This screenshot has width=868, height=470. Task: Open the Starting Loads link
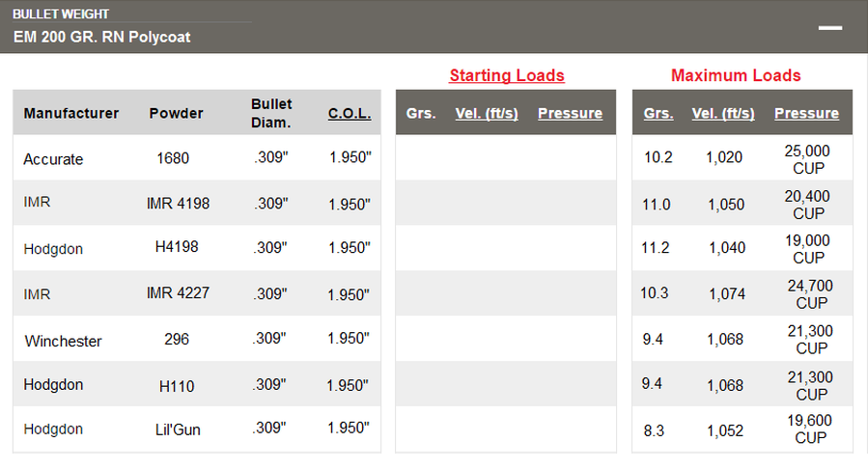click(507, 75)
